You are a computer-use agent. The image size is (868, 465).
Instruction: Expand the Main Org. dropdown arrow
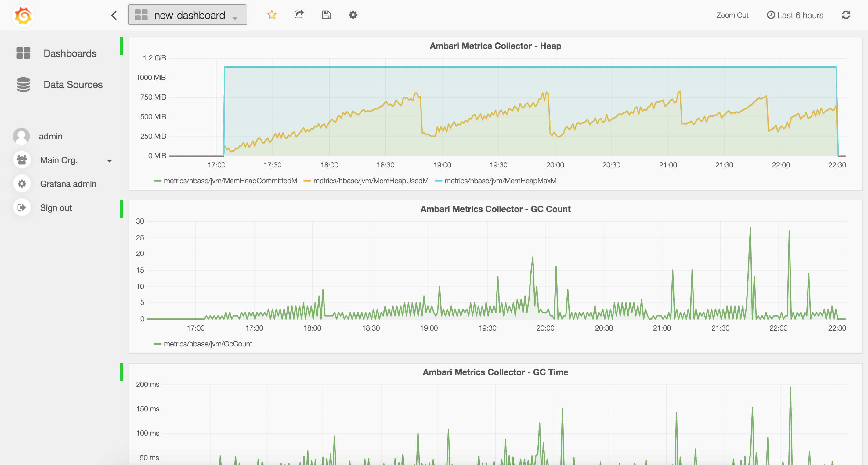(110, 161)
